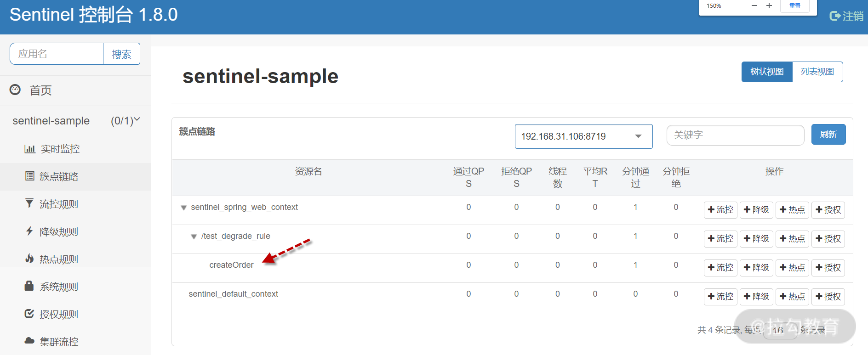Select the createOrder resource name
Image resolution: width=868 pixels, height=355 pixels.
tap(231, 265)
